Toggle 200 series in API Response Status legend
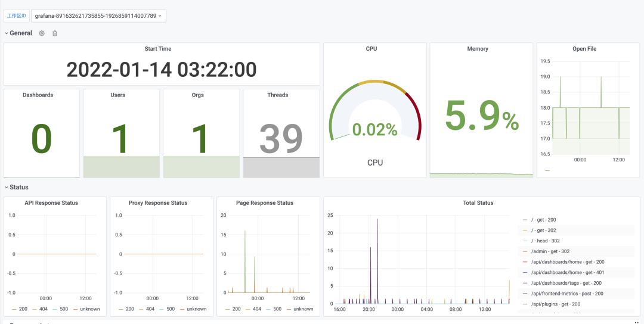Viewport: 644px width, 324px height. pyautogui.click(x=20, y=309)
